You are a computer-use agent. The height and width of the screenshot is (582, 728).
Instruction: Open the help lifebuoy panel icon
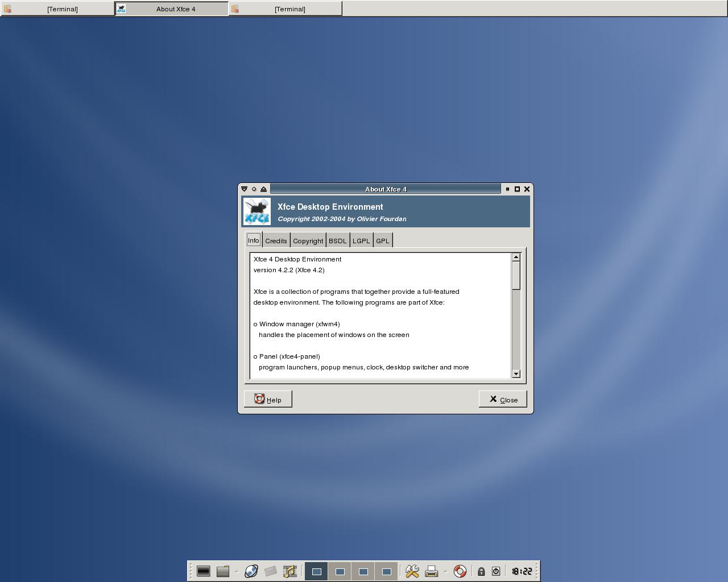point(460,571)
